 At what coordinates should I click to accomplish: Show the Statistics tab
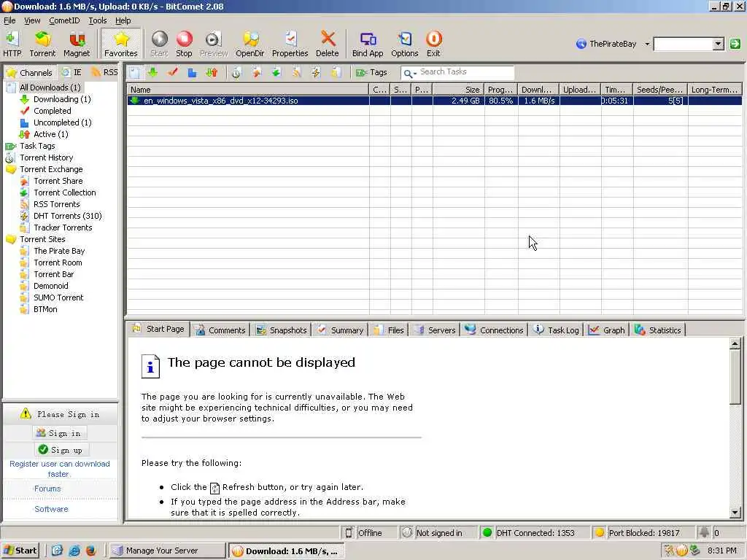point(659,330)
